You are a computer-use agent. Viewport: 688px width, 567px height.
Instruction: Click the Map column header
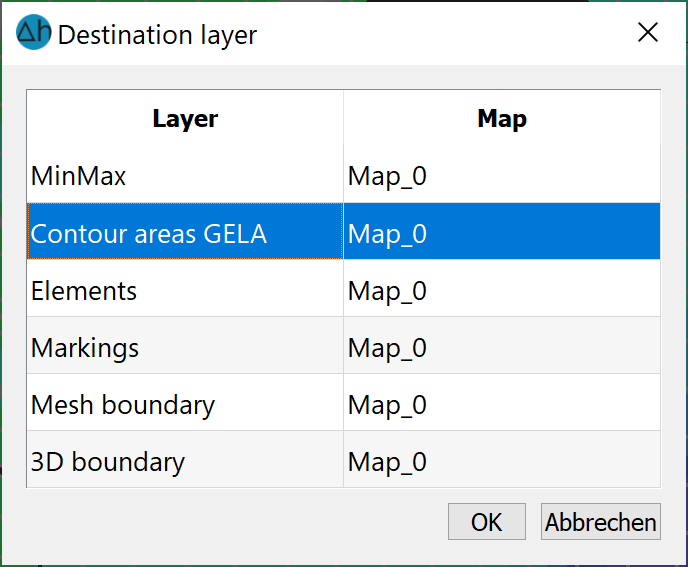[502, 118]
